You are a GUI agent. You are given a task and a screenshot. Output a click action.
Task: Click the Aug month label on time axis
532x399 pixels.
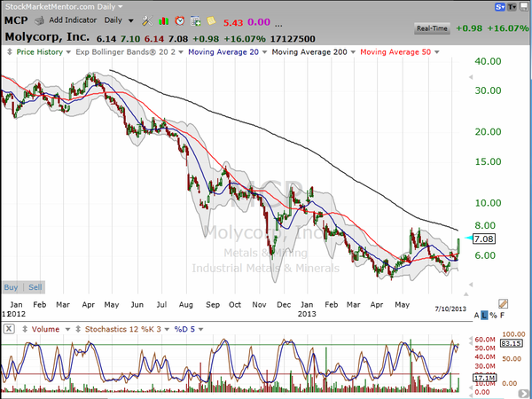point(185,305)
